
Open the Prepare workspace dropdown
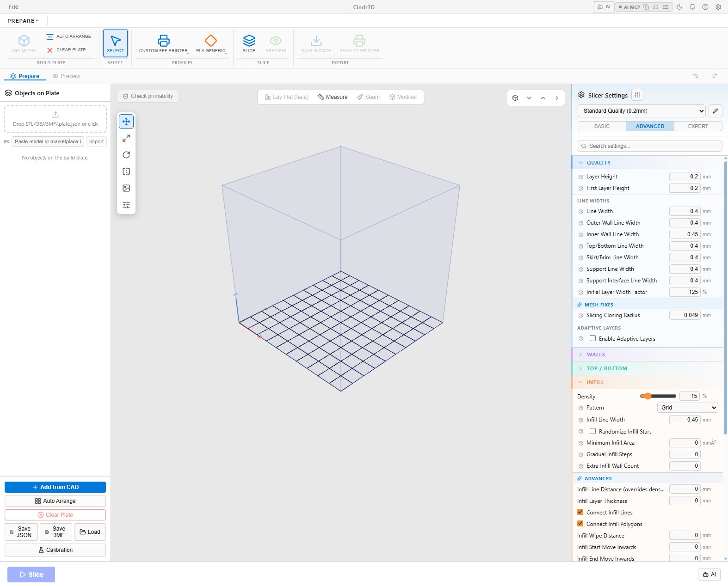point(23,21)
